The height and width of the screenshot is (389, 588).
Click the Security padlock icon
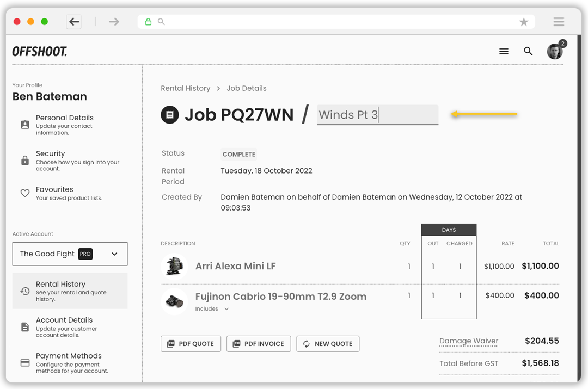pos(25,160)
